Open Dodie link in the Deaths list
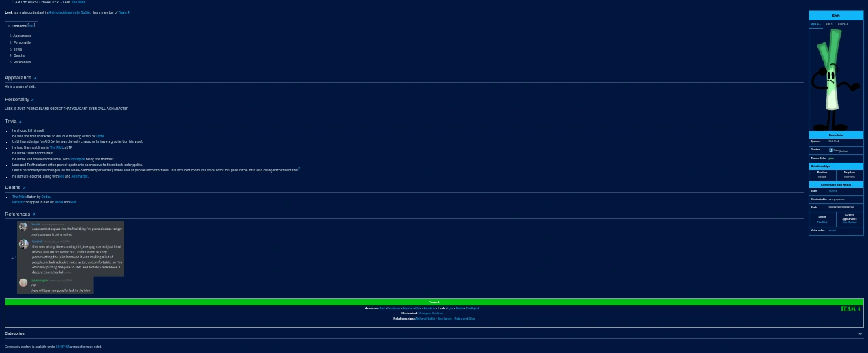 pyautogui.click(x=46, y=197)
